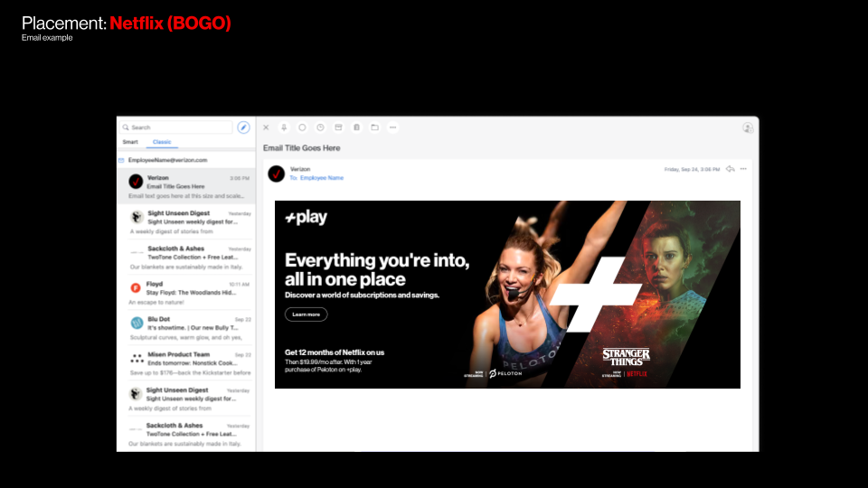This screenshot has height=488, width=868.
Task: Open message options ellipsis beside reply arrow
Action: [x=743, y=169]
